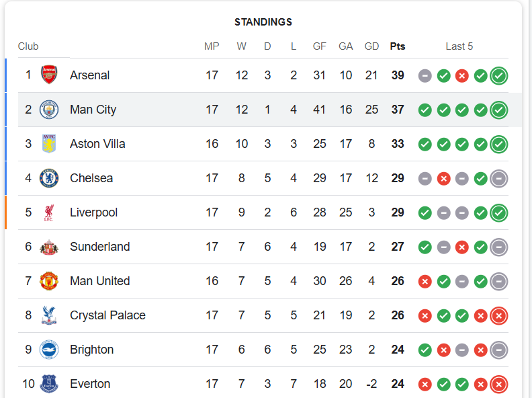Click the Pts column header
This screenshot has width=532, height=398.
click(398, 46)
